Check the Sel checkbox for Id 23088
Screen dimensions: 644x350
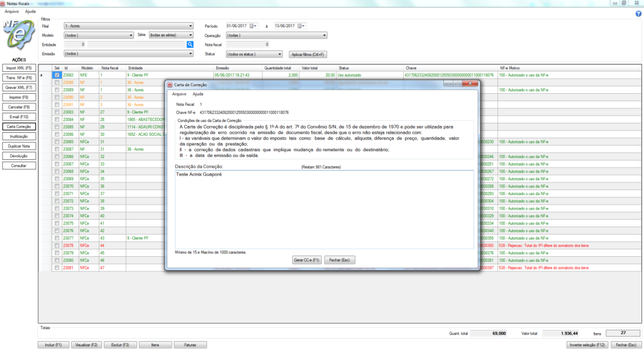coord(57,82)
